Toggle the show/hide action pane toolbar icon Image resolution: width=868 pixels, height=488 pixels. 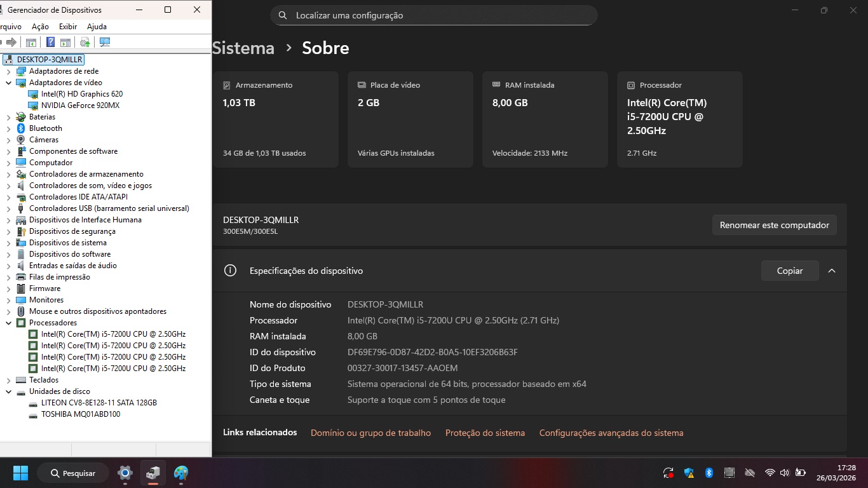[65, 43]
